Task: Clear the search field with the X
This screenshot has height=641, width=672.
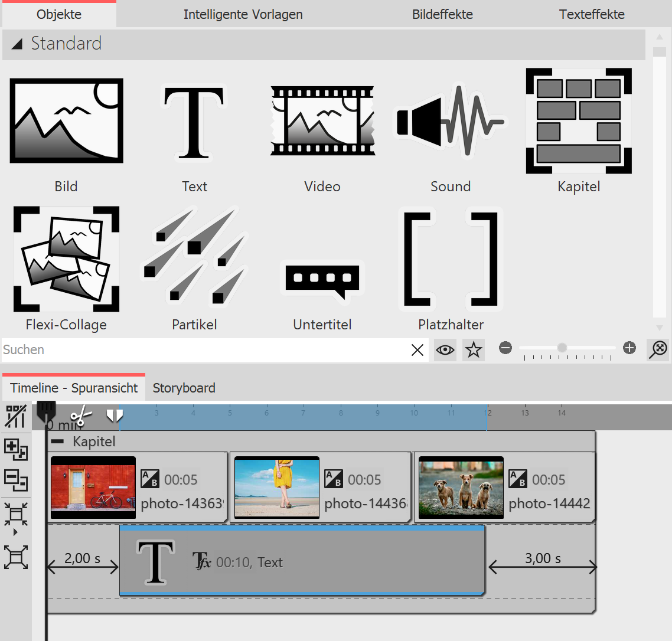Action: tap(417, 349)
